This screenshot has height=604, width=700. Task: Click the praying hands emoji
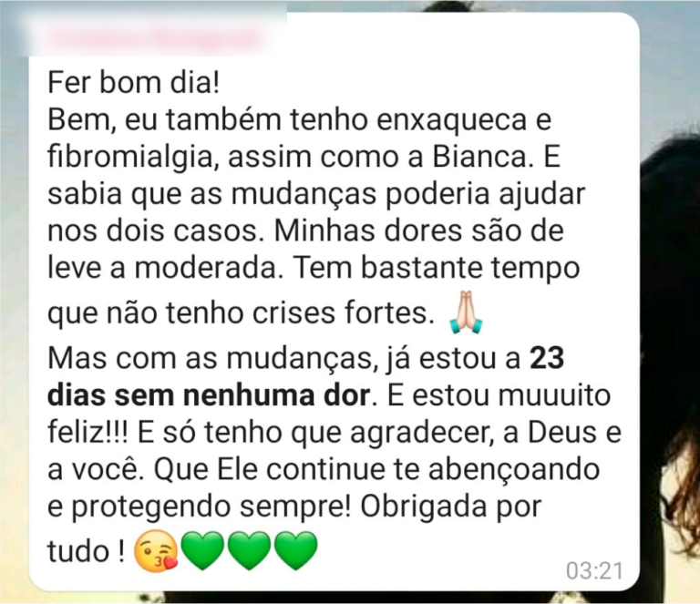[466, 312]
